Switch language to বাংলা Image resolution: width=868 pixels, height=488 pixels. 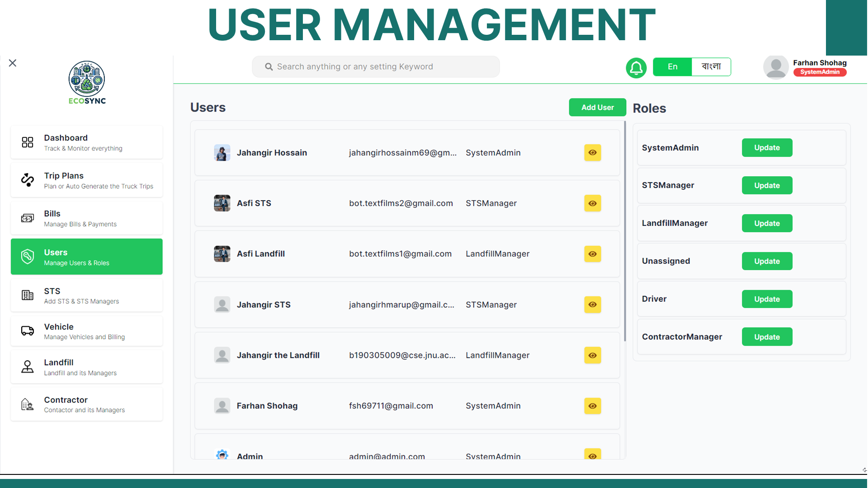(x=711, y=67)
